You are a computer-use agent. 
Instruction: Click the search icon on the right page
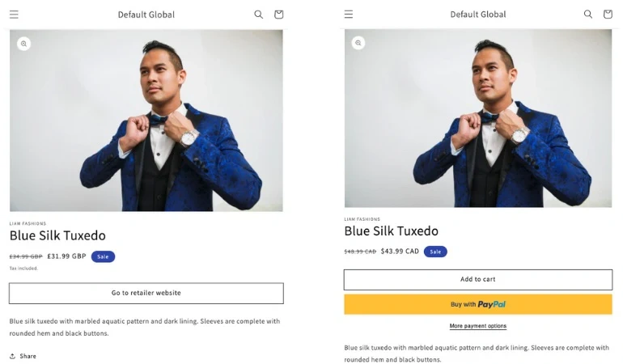pyautogui.click(x=588, y=15)
